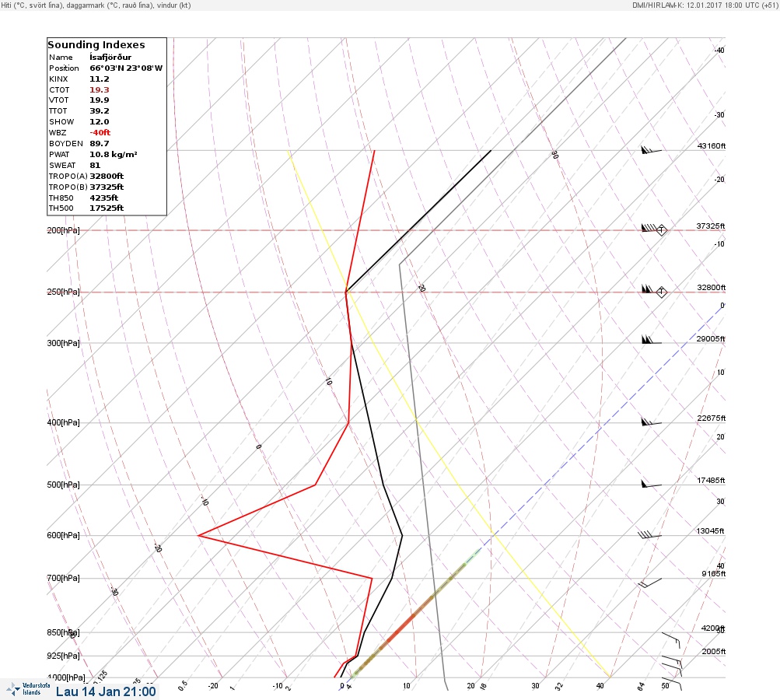Click the TH850 value 4235ft

pyautogui.click(x=104, y=198)
